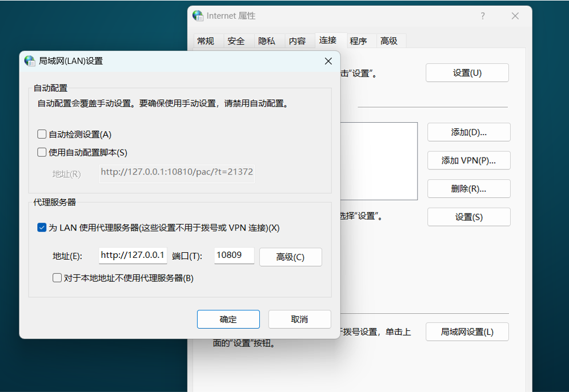Open proxy 高级(C) settings
The image size is (569, 392).
tap(290, 257)
